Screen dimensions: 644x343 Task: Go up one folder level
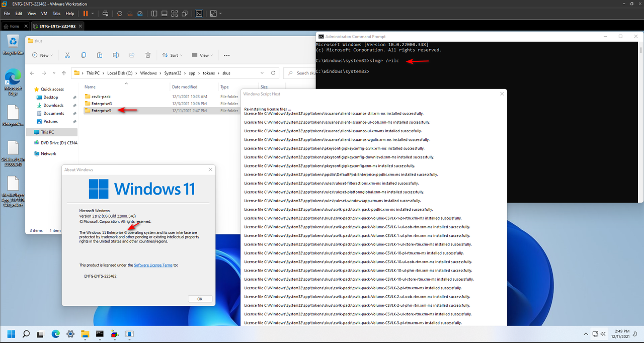[x=64, y=73]
